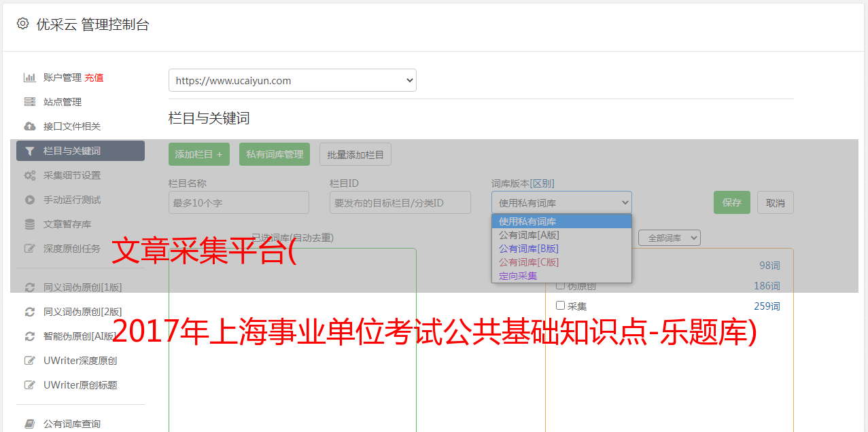This screenshot has width=868, height=432.
Task: Select the 公有词库[B版] option
Action: pyautogui.click(x=561, y=249)
